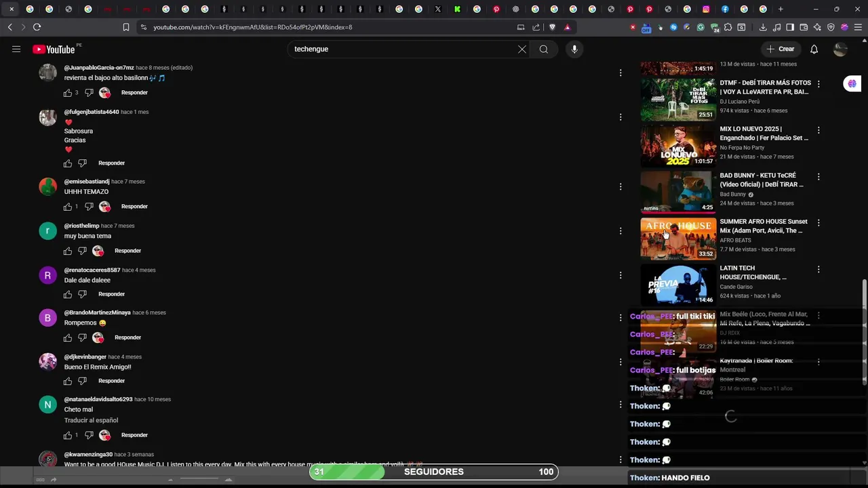Clear the techengue search text
The height and width of the screenshot is (488, 868).
[522, 49]
